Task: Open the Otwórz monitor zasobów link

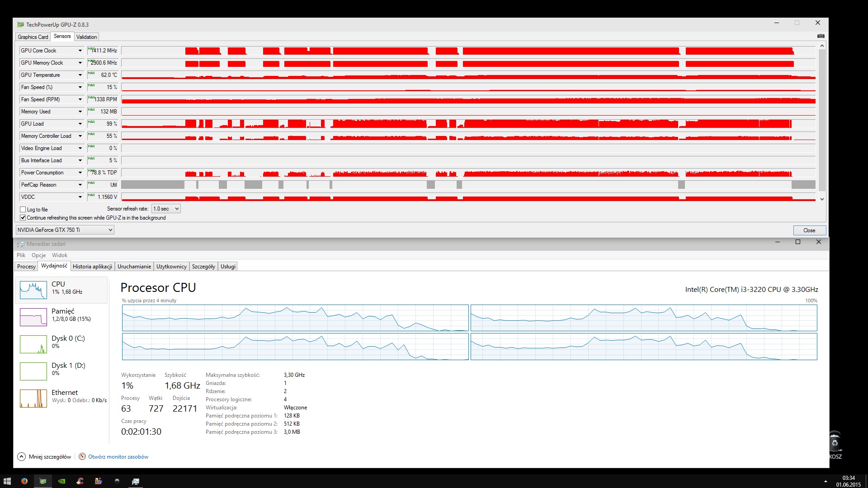Action: coord(118,457)
